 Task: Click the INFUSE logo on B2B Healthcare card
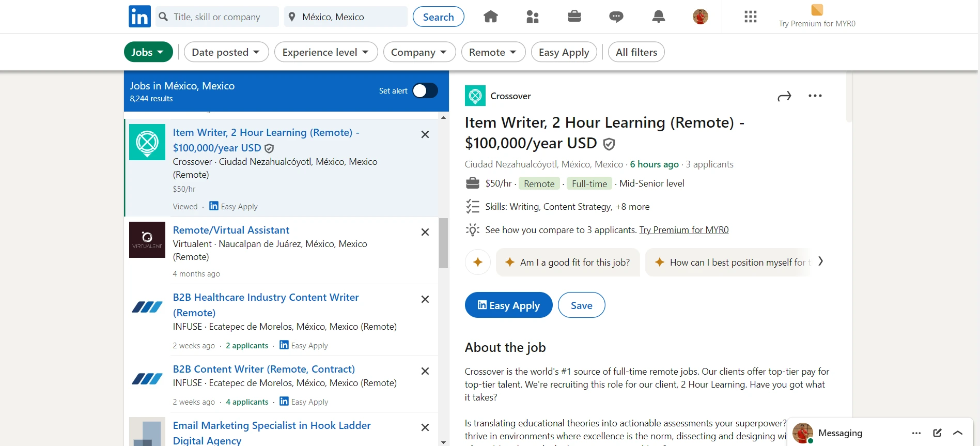(147, 307)
